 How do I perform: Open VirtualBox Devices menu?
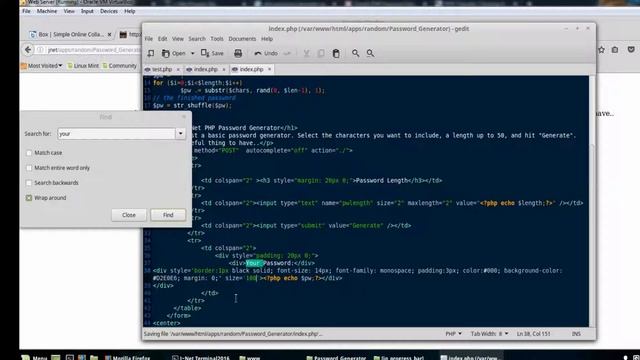(109, 11)
